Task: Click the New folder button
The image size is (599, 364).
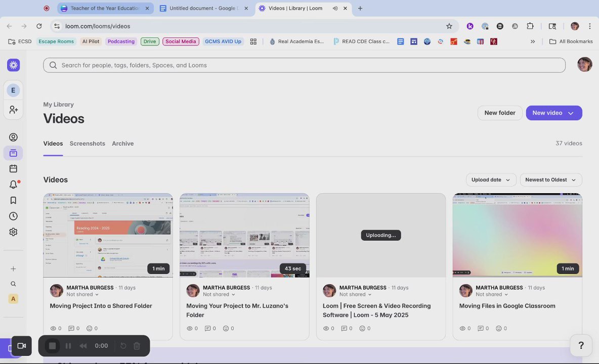Action: pyautogui.click(x=500, y=113)
